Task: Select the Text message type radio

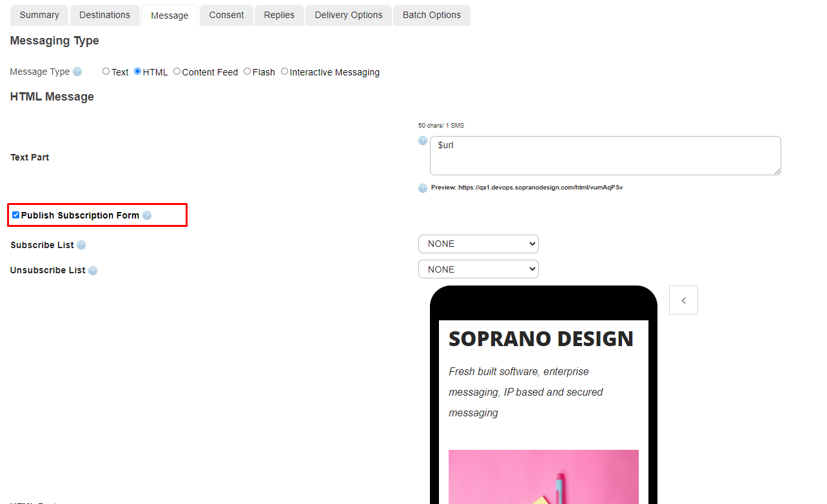Action: [x=106, y=72]
